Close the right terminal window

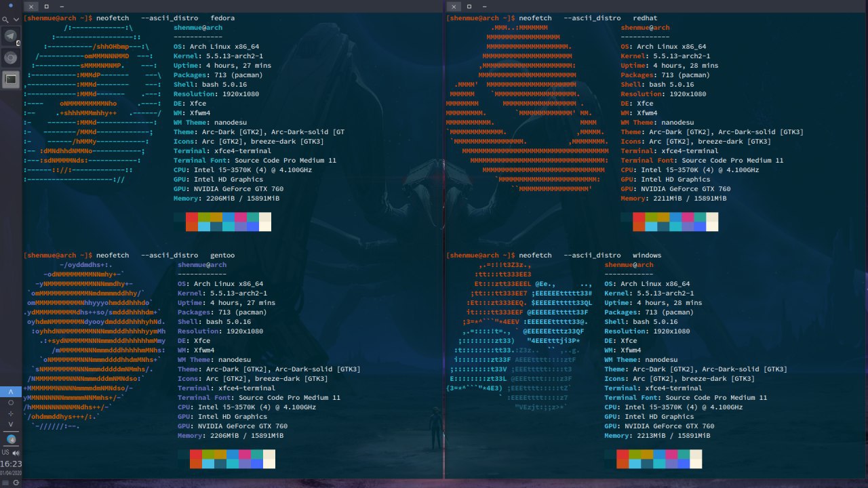click(x=454, y=6)
